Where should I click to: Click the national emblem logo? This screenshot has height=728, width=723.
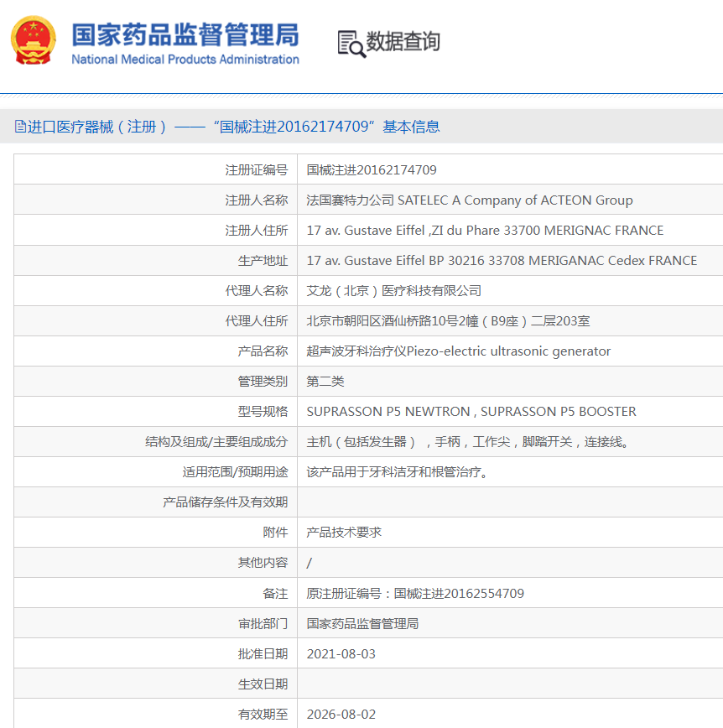[x=34, y=40]
